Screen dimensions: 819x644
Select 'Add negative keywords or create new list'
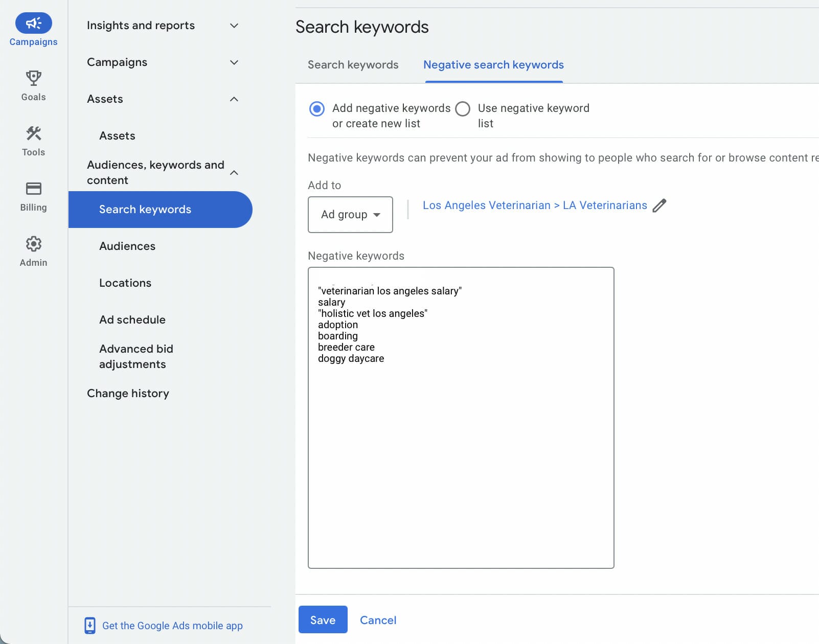pyautogui.click(x=317, y=108)
